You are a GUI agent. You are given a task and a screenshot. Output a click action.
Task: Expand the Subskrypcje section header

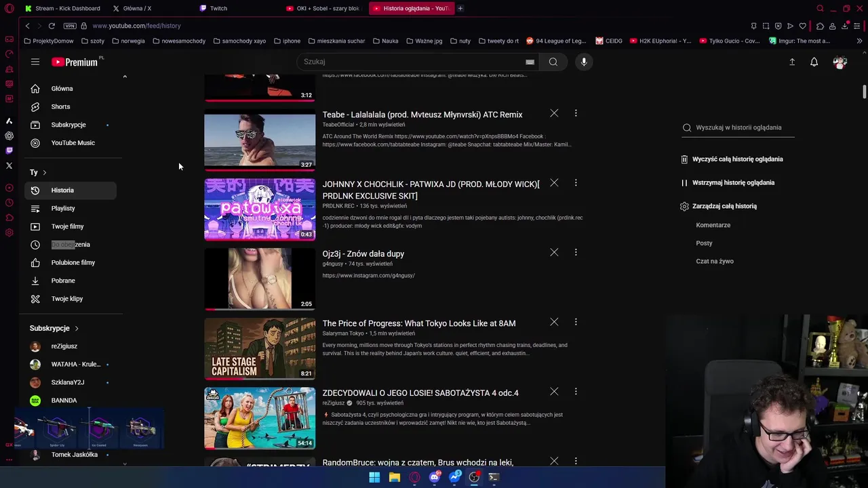54,328
